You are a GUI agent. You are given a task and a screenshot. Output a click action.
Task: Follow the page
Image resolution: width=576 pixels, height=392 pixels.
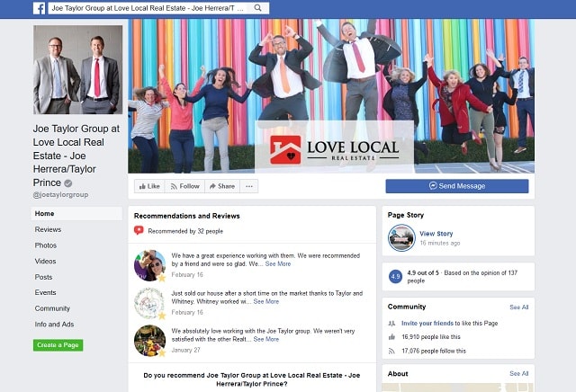[x=184, y=186]
